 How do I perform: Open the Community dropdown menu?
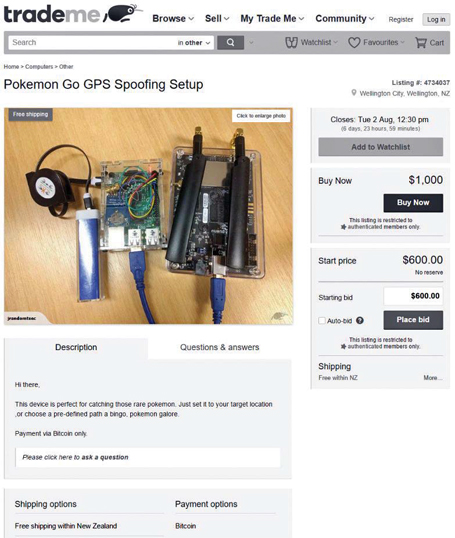[345, 19]
